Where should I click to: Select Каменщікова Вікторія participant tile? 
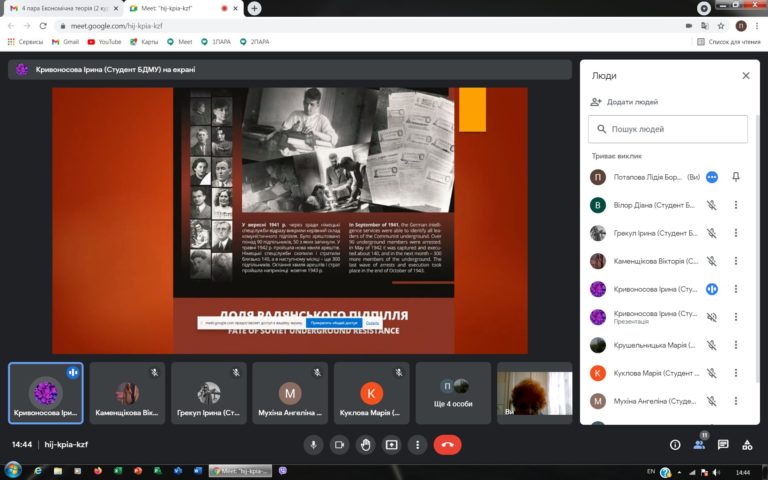[127, 393]
